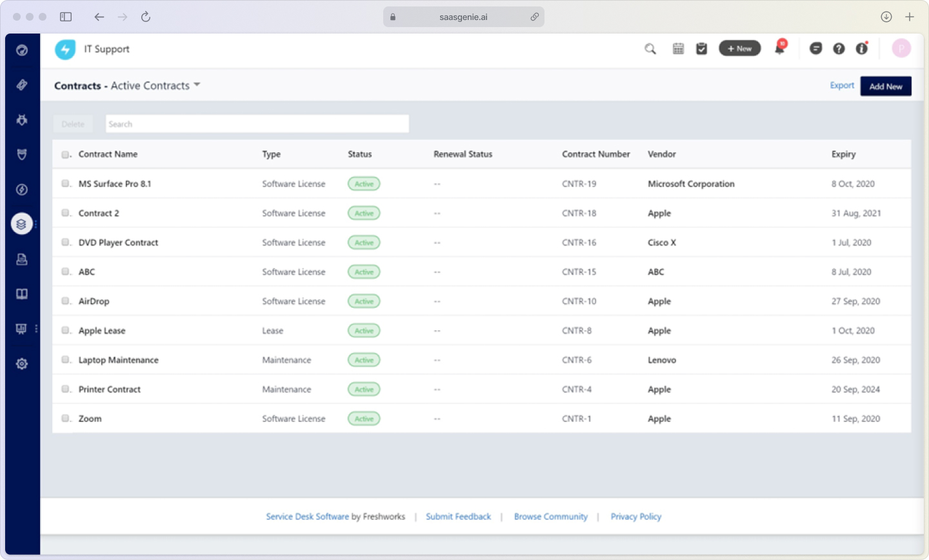The image size is (929, 560).
Task: Click the Add New button
Action: click(886, 86)
